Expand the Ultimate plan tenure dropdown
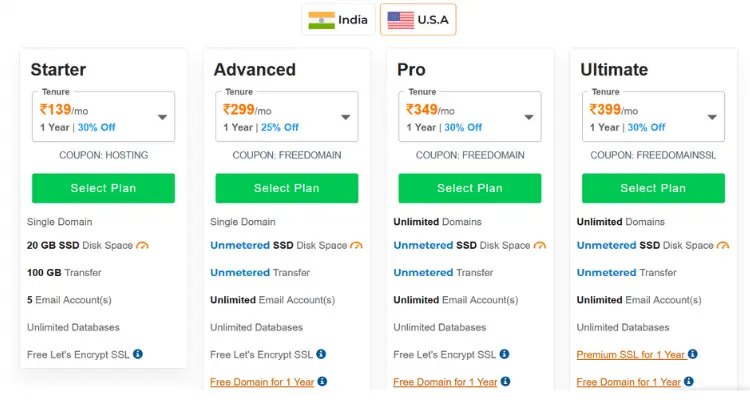This screenshot has height=400, width=750. pyautogui.click(x=653, y=117)
